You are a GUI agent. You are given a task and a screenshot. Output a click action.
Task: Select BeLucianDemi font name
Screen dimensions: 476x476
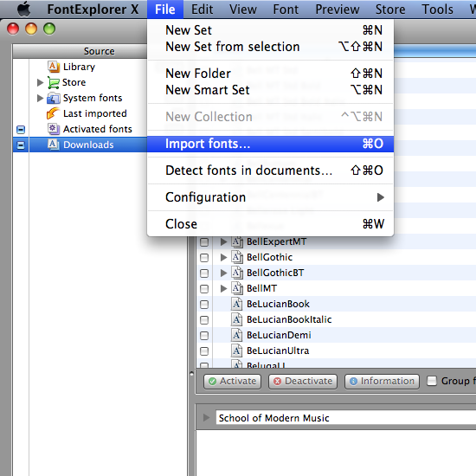pyautogui.click(x=279, y=335)
